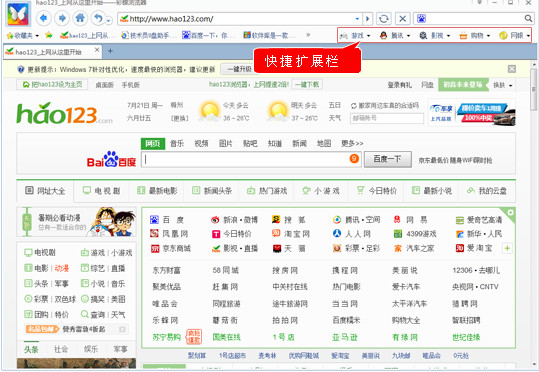The image size is (539, 372).
Task: Open the browser Home page icon
Action: pyautogui.click(x=80, y=18)
